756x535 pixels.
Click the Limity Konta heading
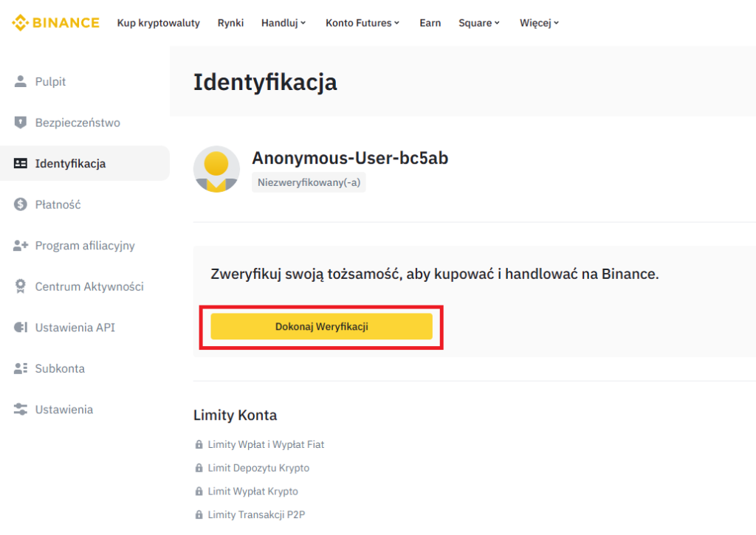(x=236, y=415)
